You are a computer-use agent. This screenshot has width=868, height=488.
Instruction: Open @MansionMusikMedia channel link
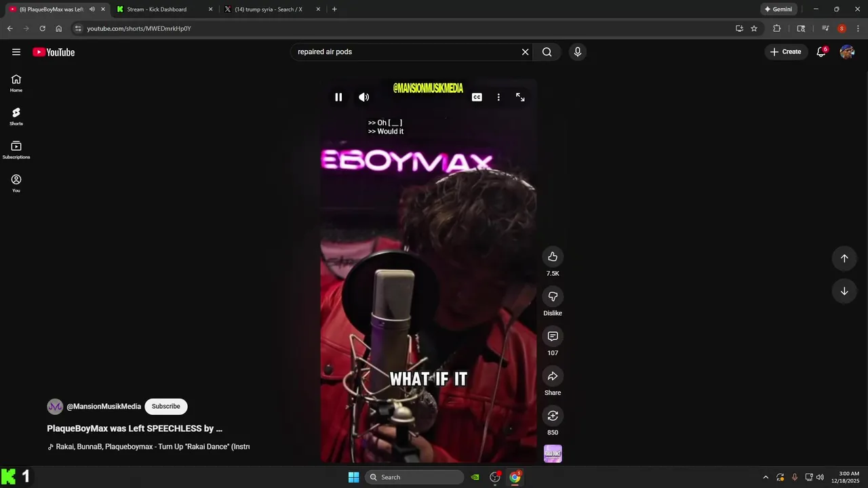pos(104,407)
